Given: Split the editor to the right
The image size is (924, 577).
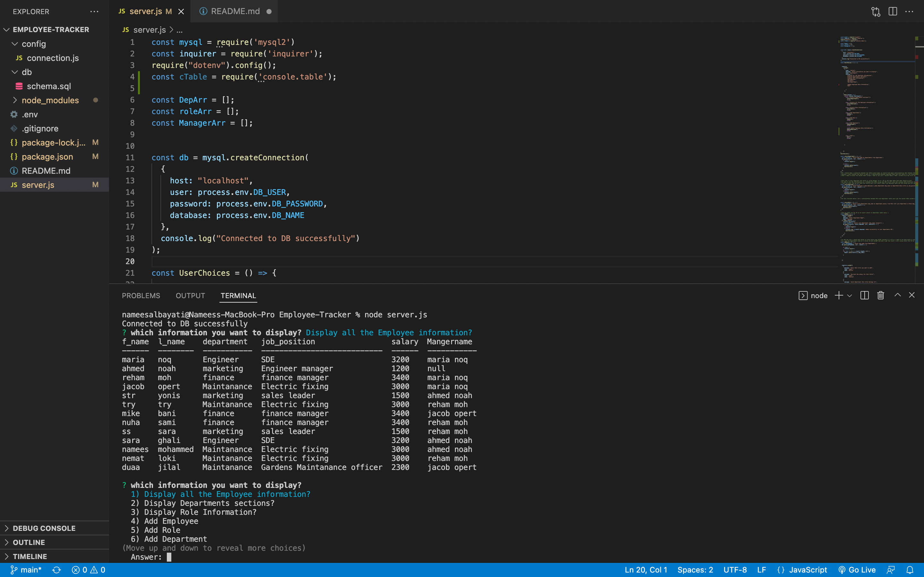Looking at the screenshot, I should tap(893, 12).
